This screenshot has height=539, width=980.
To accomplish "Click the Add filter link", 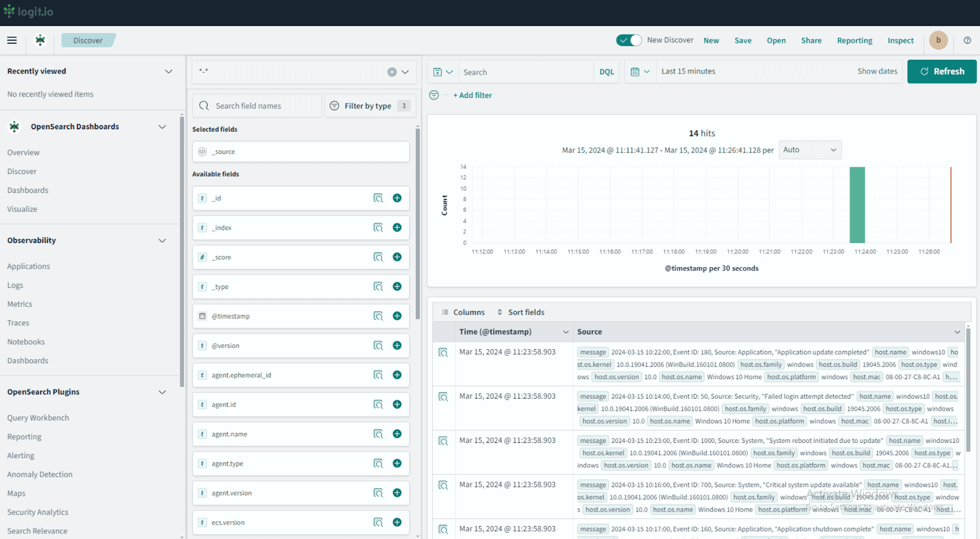I will pos(472,96).
